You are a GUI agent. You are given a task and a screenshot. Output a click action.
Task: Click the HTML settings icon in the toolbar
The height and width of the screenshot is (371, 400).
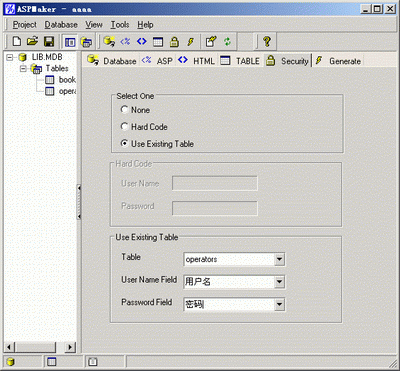point(142,42)
